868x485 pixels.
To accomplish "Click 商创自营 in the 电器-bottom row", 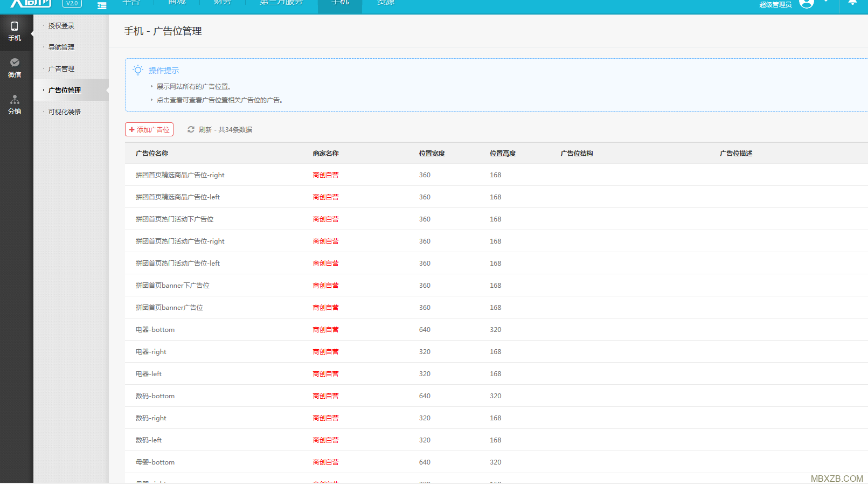I will point(325,329).
